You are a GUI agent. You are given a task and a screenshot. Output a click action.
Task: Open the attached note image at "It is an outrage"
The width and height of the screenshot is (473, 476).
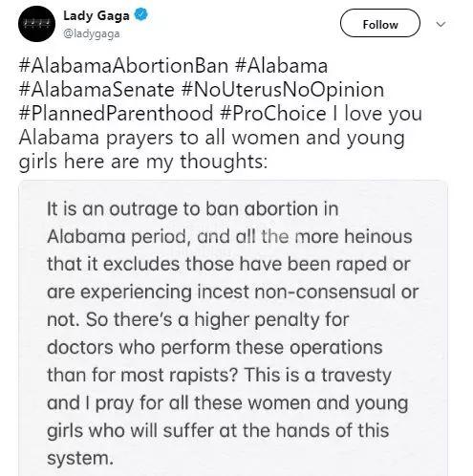click(x=233, y=328)
